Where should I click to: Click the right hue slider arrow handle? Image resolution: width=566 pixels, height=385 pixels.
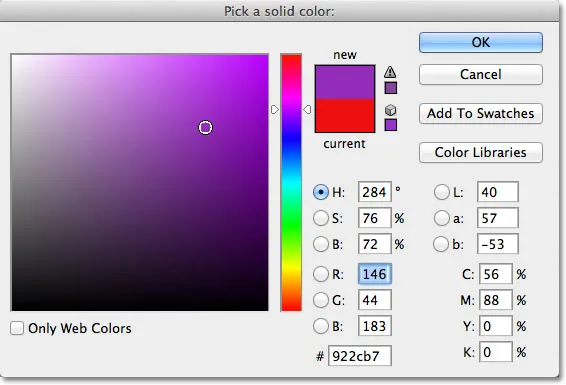[307, 109]
